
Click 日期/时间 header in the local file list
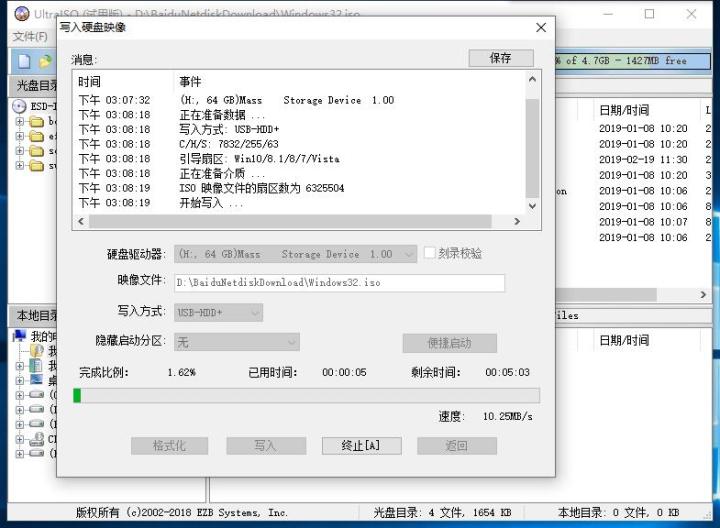[x=624, y=340]
